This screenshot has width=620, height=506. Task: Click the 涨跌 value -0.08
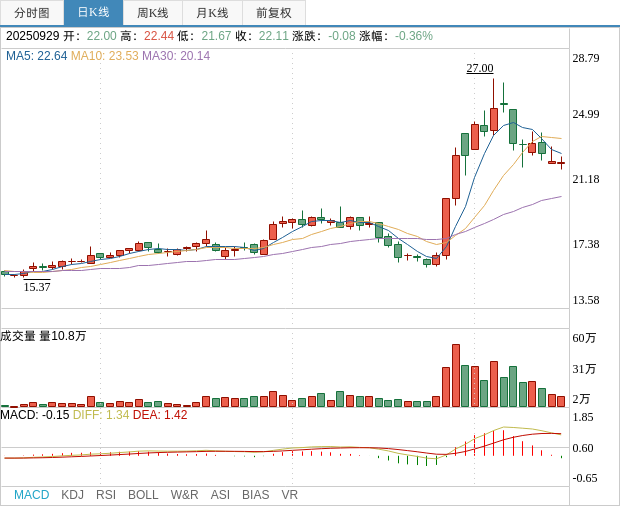(342, 36)
